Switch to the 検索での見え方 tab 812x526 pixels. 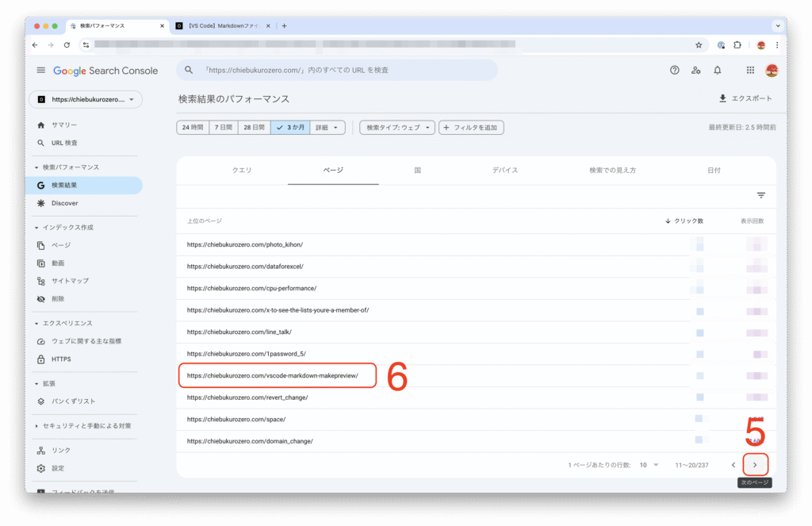click(x=613, y=171)
